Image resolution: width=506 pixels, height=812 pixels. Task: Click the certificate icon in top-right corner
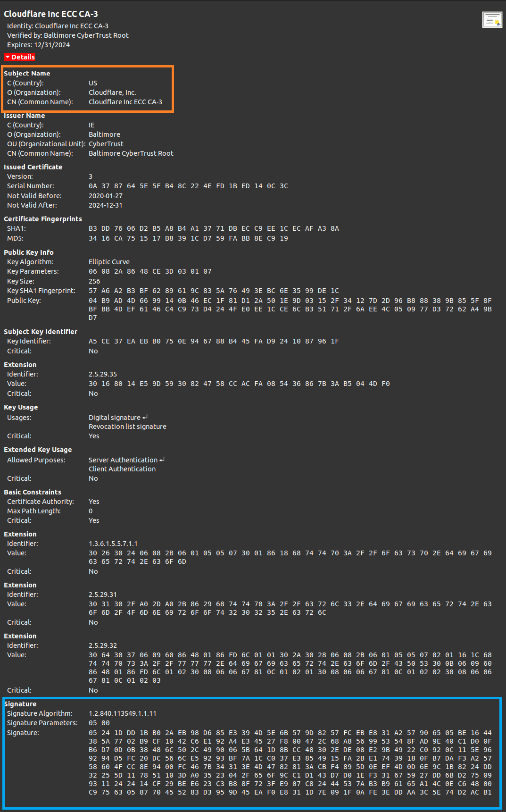pyautogui.click(x=492, y=20)
